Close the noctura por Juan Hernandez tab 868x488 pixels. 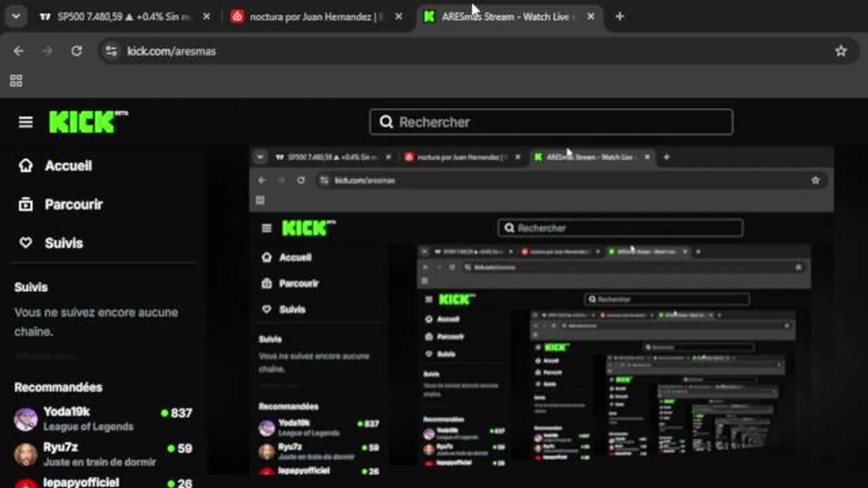[399, 16]
